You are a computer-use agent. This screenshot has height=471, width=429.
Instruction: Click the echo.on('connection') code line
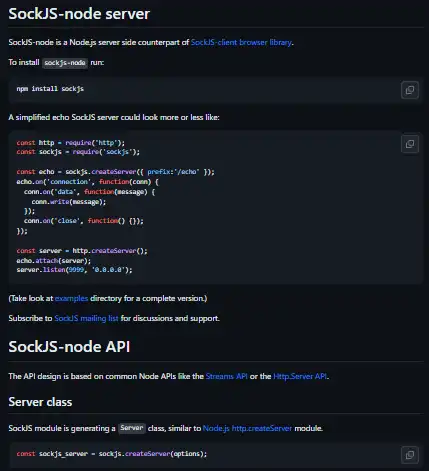(88, 182)
